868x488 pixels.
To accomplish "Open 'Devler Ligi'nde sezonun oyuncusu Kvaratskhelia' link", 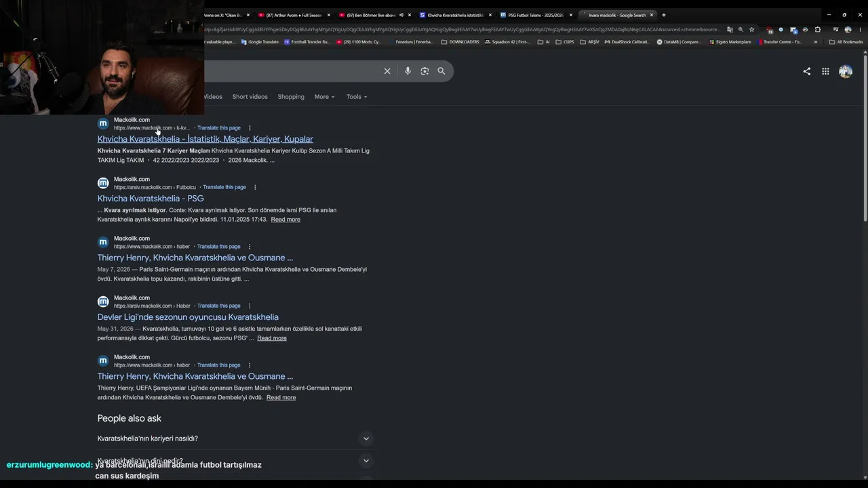I will (188, 317).
